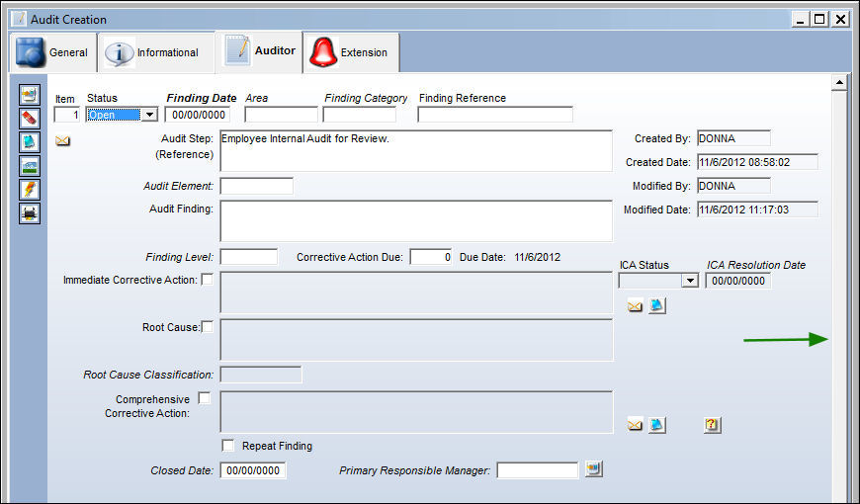Click the Closed Date field

point(253,470)
